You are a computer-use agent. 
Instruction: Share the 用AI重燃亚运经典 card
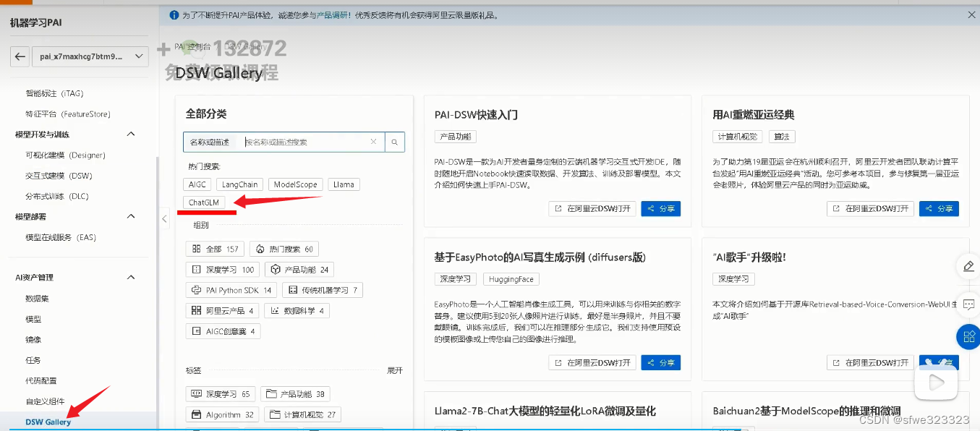coord(939,208)
